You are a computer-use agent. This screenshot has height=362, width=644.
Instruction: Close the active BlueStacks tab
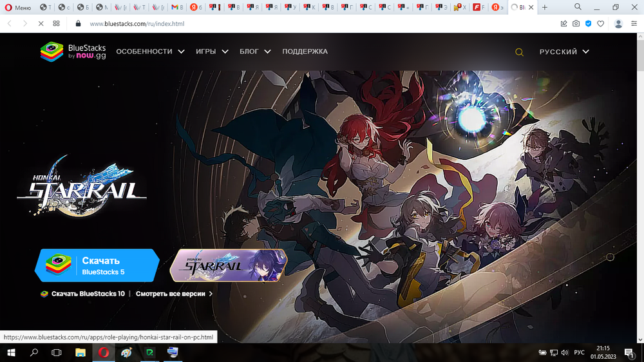531,7
